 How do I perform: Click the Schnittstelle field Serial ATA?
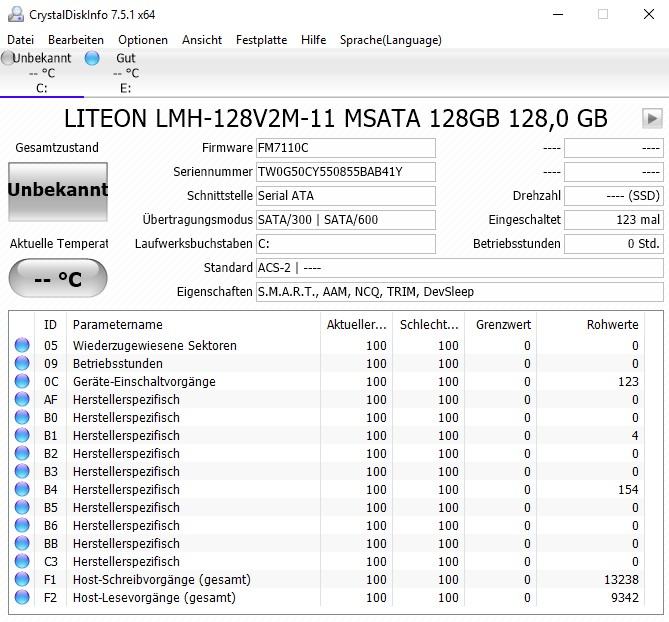click(346, 196)
